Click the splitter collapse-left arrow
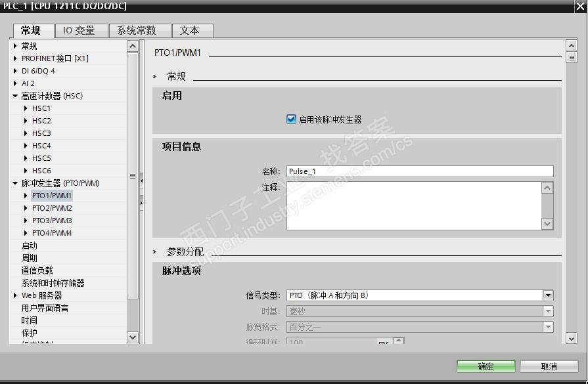 click(141, 181)
